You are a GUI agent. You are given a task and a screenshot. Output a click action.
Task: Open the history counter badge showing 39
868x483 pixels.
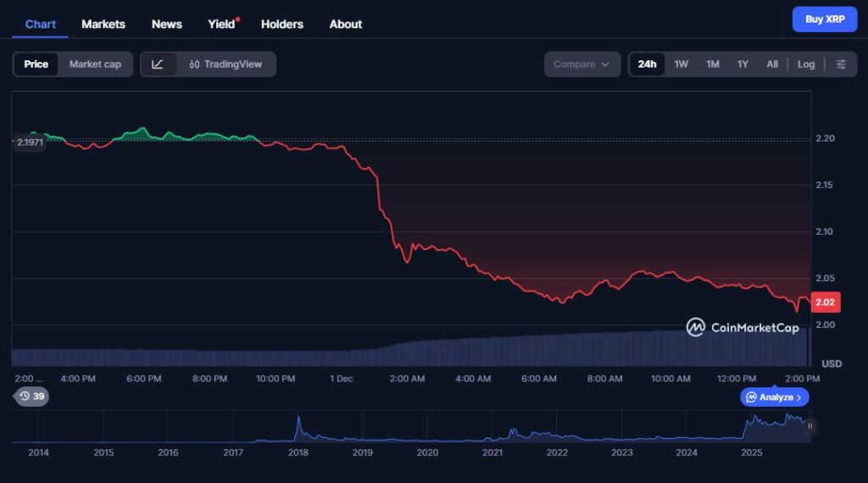coord(31,396)
